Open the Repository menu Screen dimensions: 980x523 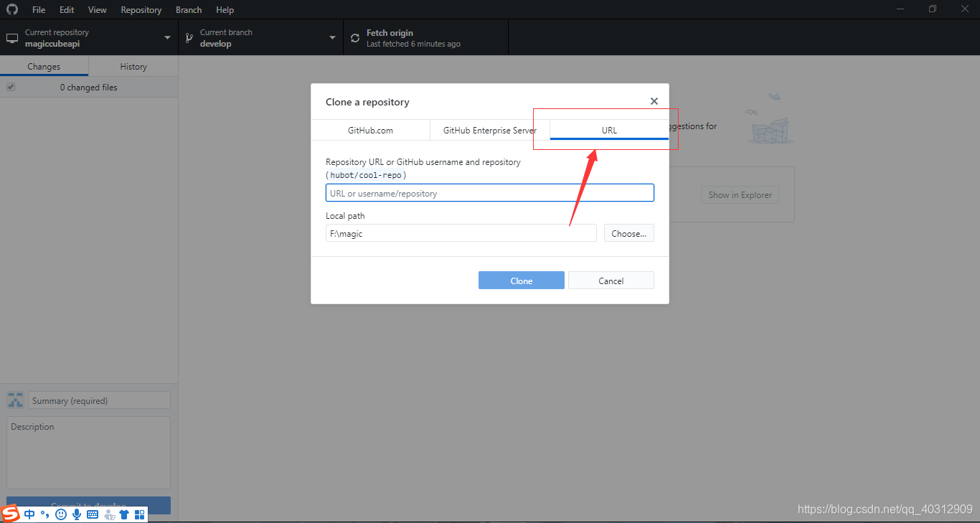pos(141,10)
